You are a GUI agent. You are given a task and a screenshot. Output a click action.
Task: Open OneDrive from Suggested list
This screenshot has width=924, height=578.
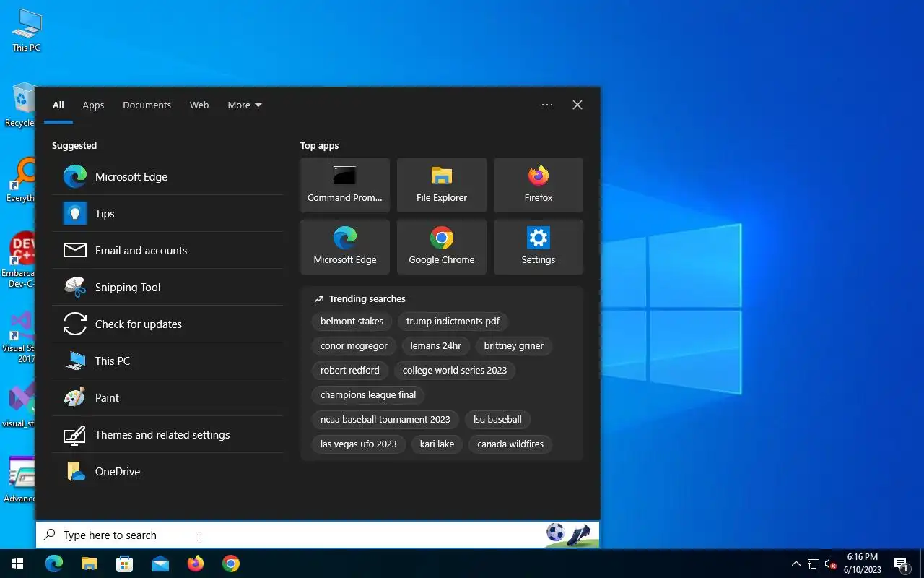tap(167, 471)
